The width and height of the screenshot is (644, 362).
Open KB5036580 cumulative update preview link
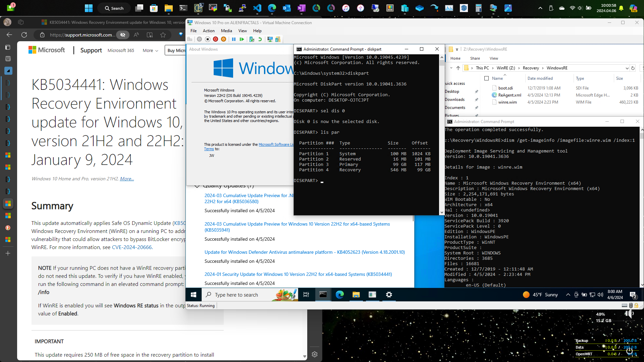coord(249,198)
